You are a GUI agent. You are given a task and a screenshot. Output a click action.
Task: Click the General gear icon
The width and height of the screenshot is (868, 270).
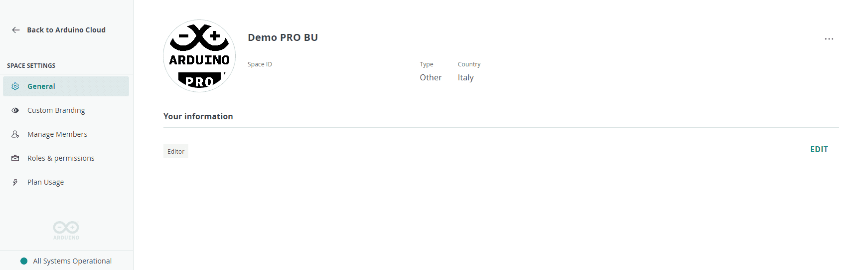click(15, 86)
